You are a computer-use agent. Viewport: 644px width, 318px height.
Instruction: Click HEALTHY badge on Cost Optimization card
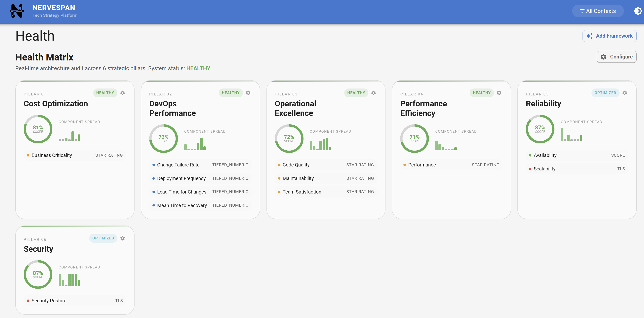pyautogui.click(x=105, y=93)
